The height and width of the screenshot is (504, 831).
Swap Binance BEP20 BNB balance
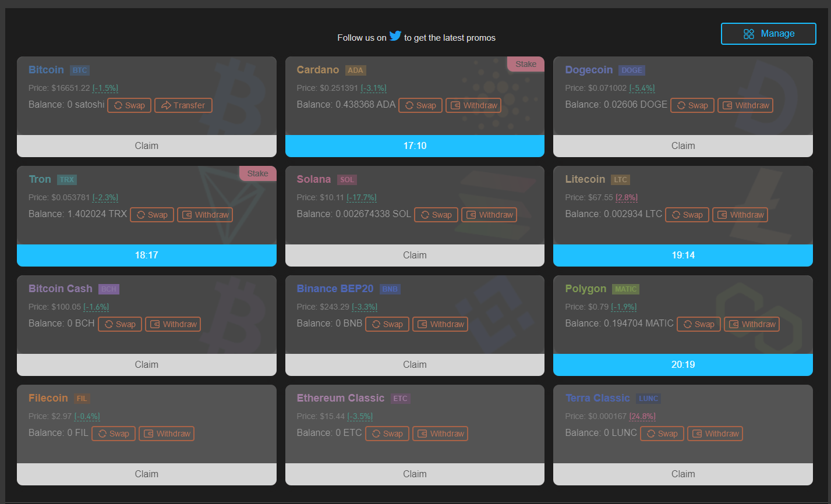(387, 324)
